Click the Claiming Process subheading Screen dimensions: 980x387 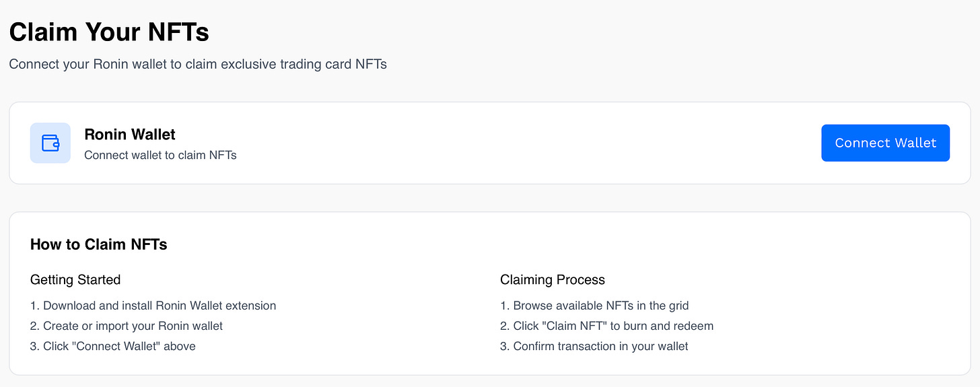pos(553,280)
